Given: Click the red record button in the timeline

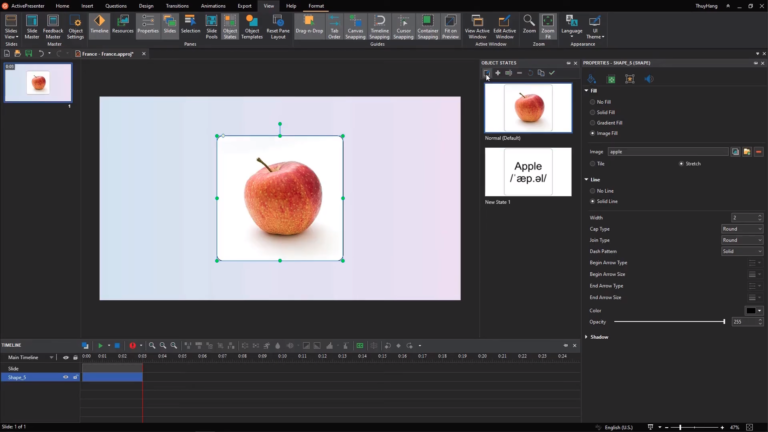Looking at the screenshot, I should 132,346.
